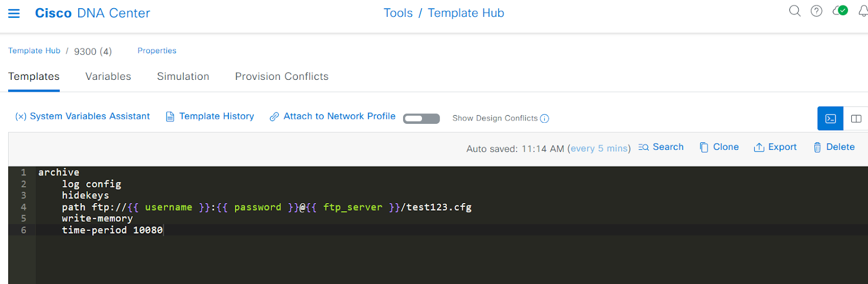Switch to the Variables tab
The image size is (868, 284).
pos(108,77)
